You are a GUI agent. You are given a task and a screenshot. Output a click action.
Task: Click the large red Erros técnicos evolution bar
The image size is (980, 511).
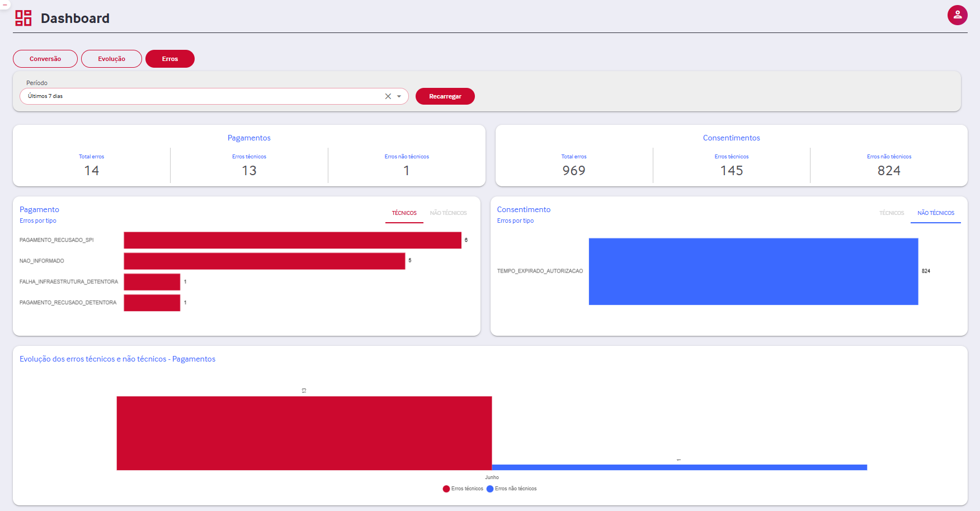(304, 433)
